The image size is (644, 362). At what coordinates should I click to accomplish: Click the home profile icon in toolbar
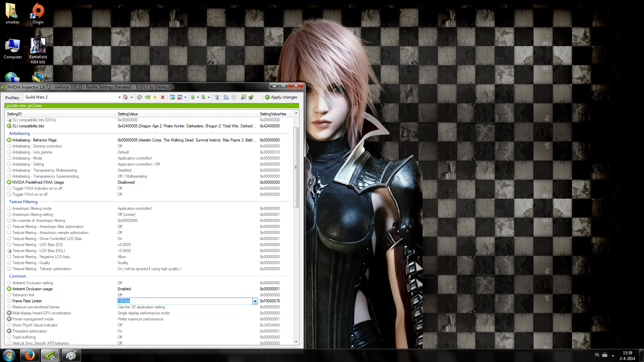point(125,97)
